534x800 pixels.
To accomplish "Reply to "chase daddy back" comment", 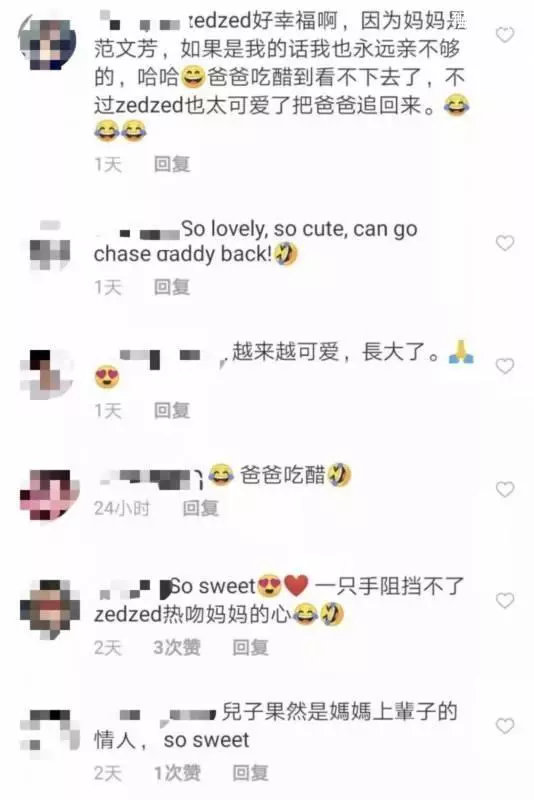I will [x=172, y=287].
